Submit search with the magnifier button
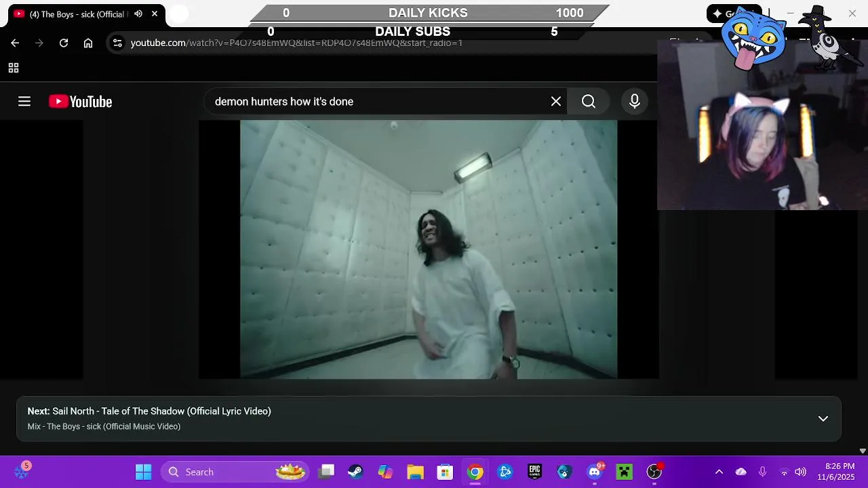868x488 pixels. click(589, 102)
